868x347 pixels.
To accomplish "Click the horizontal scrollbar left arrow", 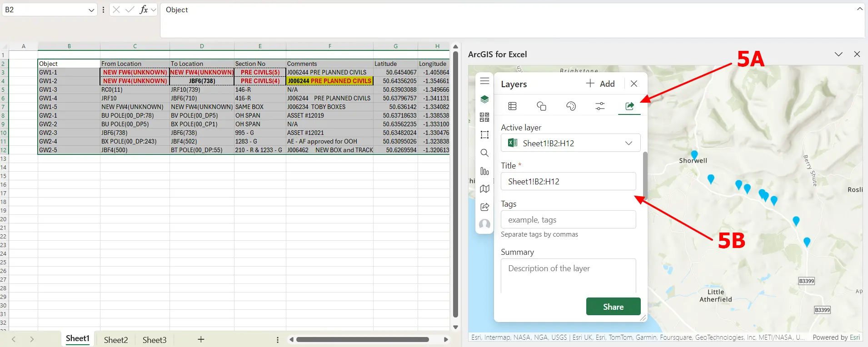I will [291, 339].
